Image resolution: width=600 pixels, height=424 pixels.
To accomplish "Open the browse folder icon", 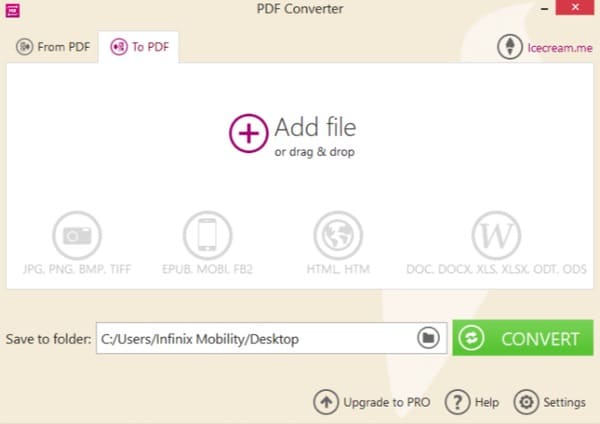I will [x=428, y=338].
